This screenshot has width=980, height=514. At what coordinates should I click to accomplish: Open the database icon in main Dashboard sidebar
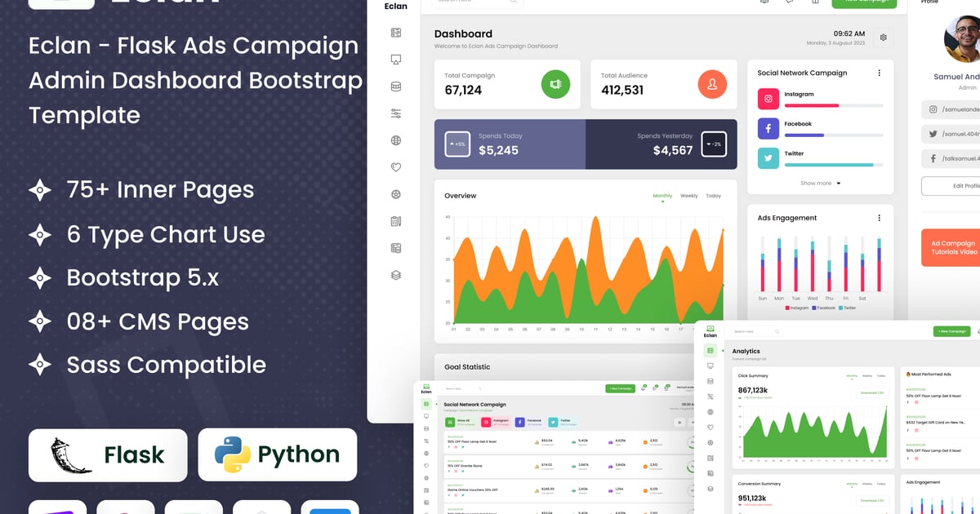[x=396, y=86]
